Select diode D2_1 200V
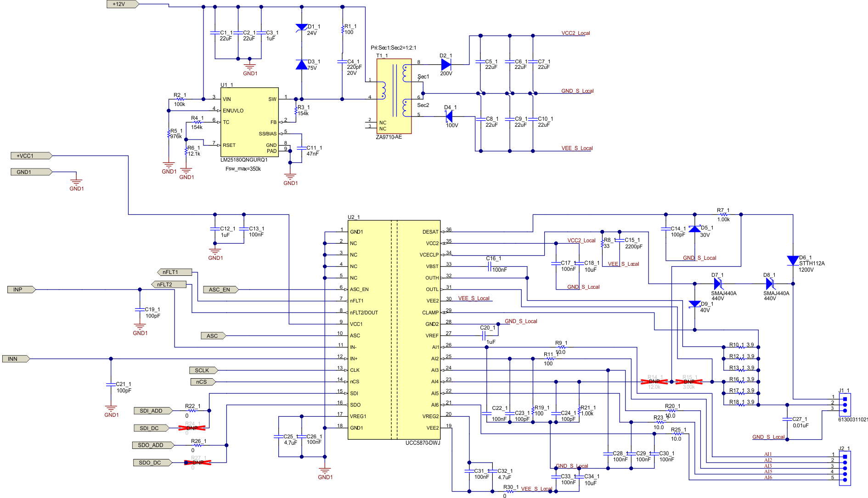Screen dimensions: 868x498 point(446,65)
